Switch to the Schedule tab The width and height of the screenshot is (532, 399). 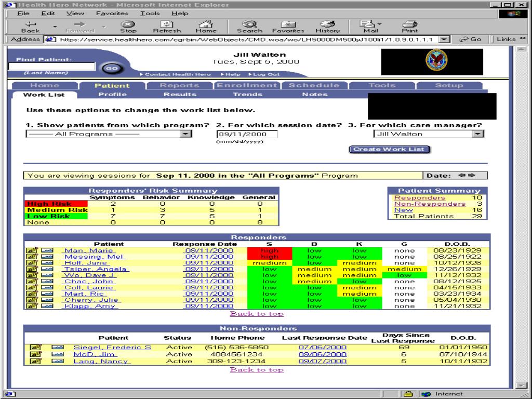pyautogui.click(x=314, y=86)
